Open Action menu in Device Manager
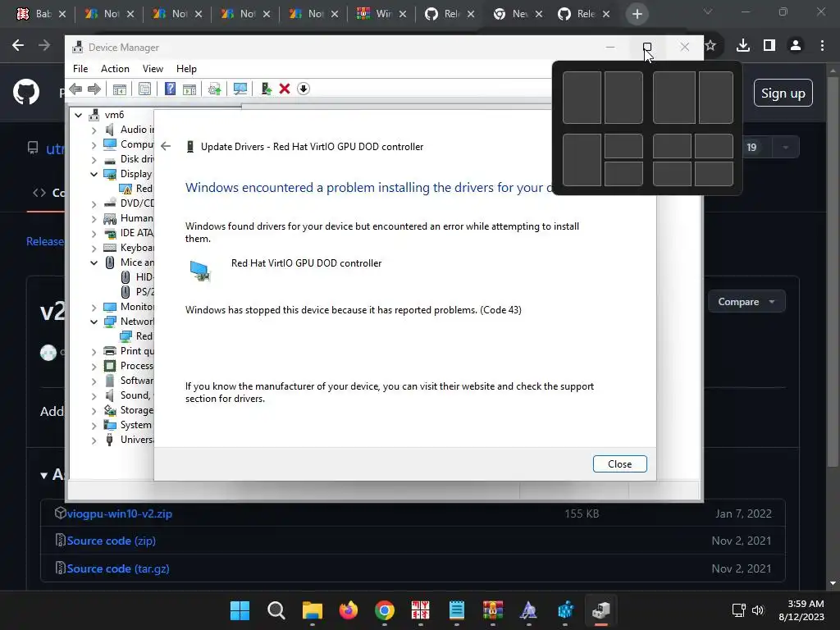This screenshot has height=630, width=840. 115,69
